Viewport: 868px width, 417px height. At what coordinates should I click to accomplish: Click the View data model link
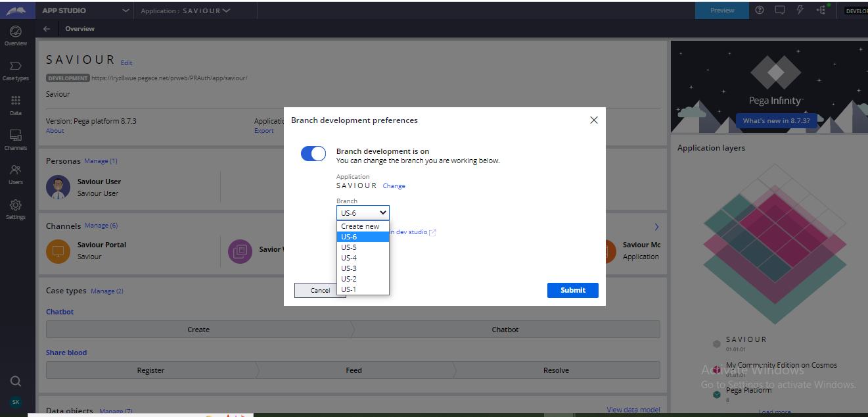tap(633, 410)
